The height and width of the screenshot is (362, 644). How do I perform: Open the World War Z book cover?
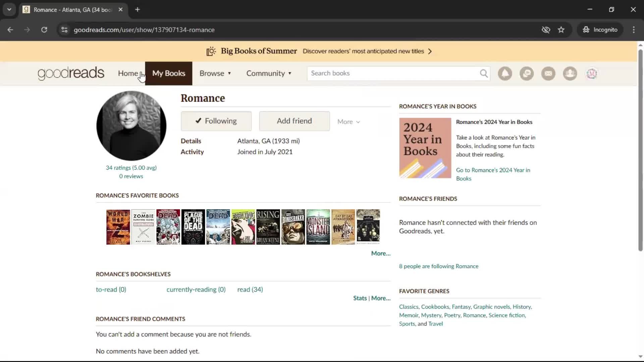(118, 227)
